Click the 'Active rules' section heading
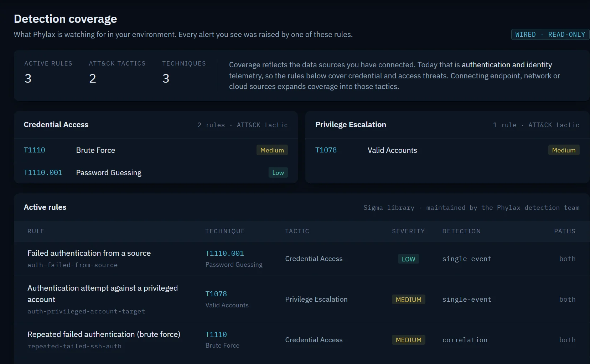The height and width of the screenshot is (364, 590). pos(45,207)
